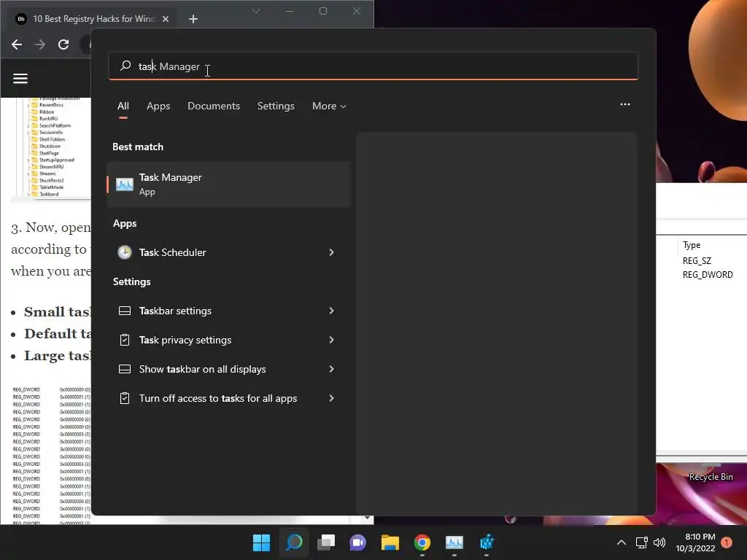Open Task Manager taskbar icon
Viewport: 747px width, 560px height.
(x=454, y=542)
